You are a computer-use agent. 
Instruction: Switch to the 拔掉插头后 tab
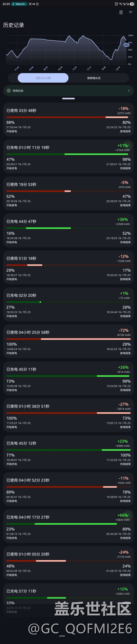(94, 78)
